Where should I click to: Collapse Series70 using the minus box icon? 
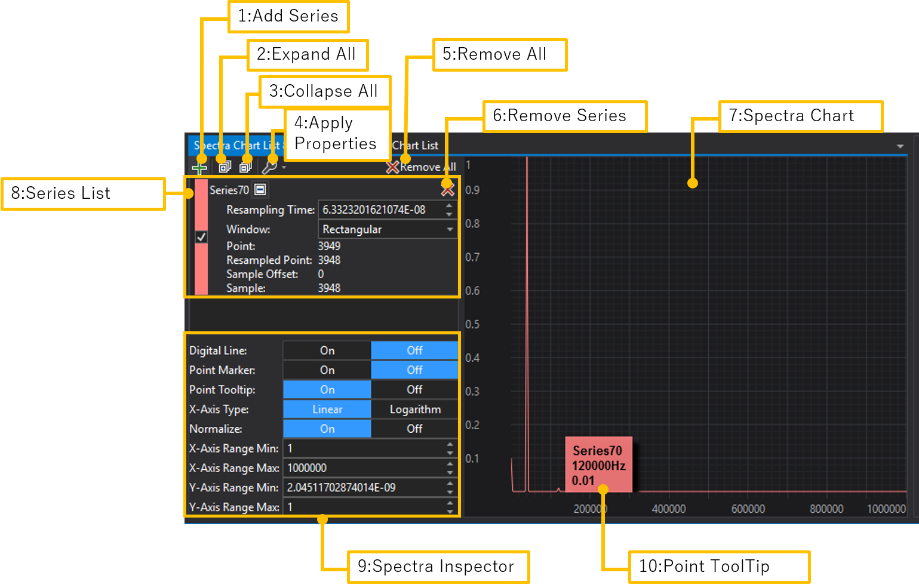[x=260, y=190]
